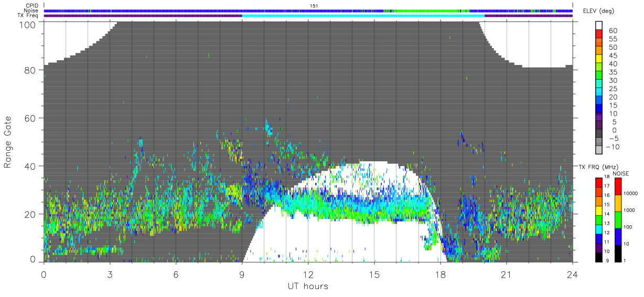Pick the green swatch in NOISE colorbar
This screenshot has width=644, height=297.
tap(618, 220)
